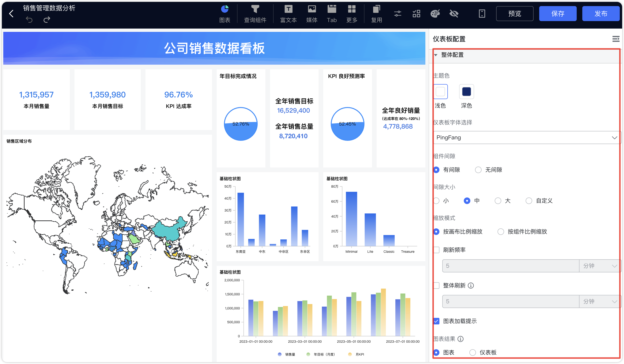Show info tooltip for 整体刷新
Screen dimensions: 624x364
click(471, 286)
